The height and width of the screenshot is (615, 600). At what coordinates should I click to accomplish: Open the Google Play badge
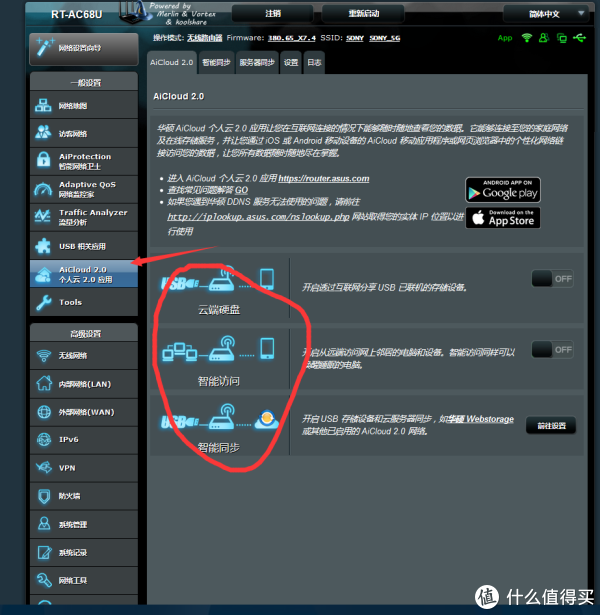click(503, 190)
